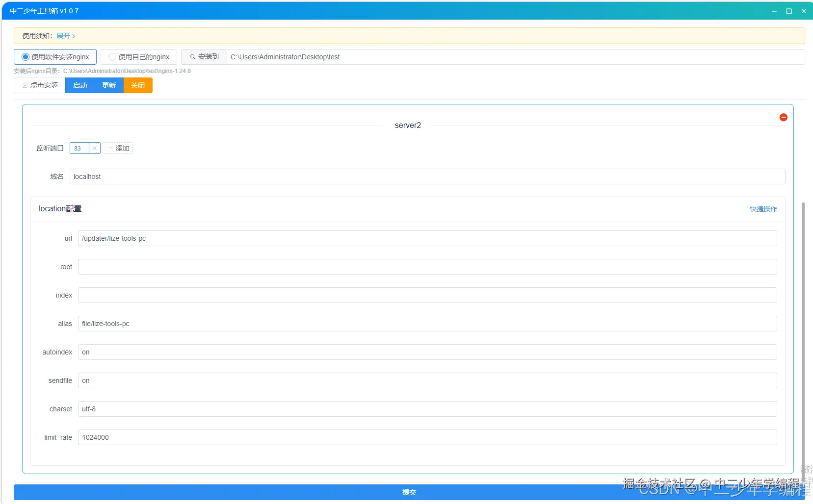Minimize the 中二少年工具箱 window
Viewport: 813px width, 504px height.
coord(774,11)
